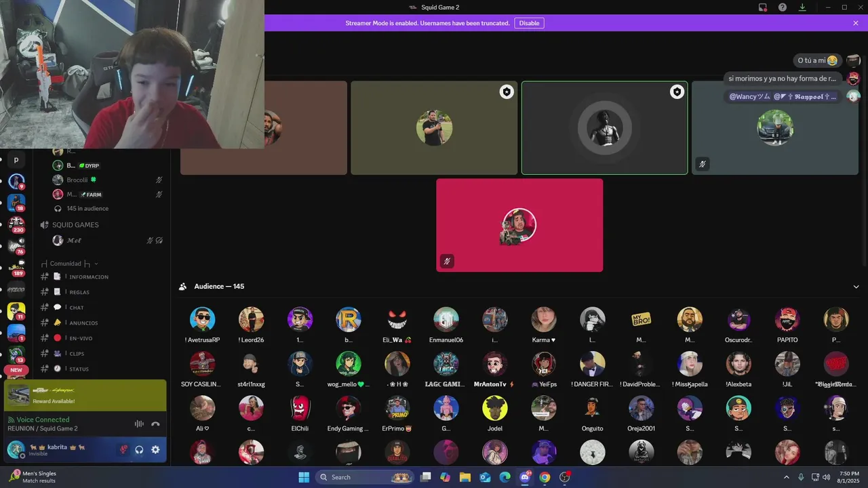
Task: Open server with 189 notification badge
Action: tap(16, 268)
